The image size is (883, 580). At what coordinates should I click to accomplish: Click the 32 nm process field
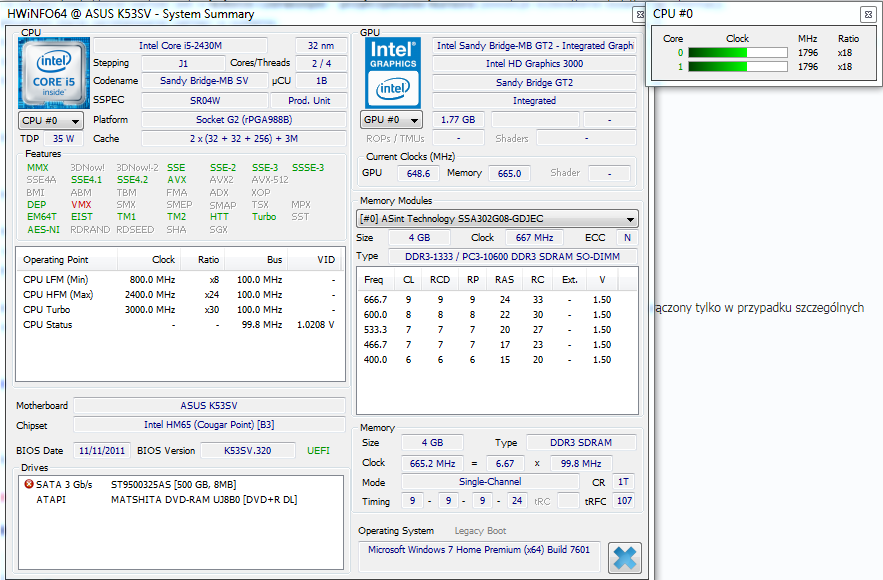tap(321, 46)
